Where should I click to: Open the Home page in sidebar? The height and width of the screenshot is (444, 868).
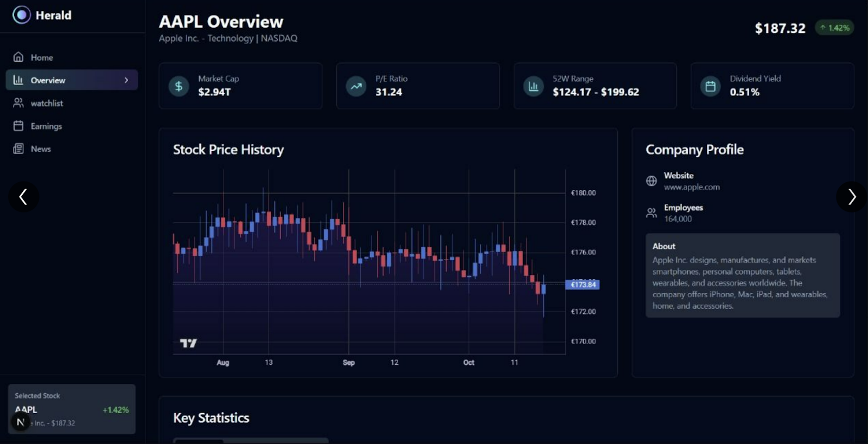pos(42,57)
